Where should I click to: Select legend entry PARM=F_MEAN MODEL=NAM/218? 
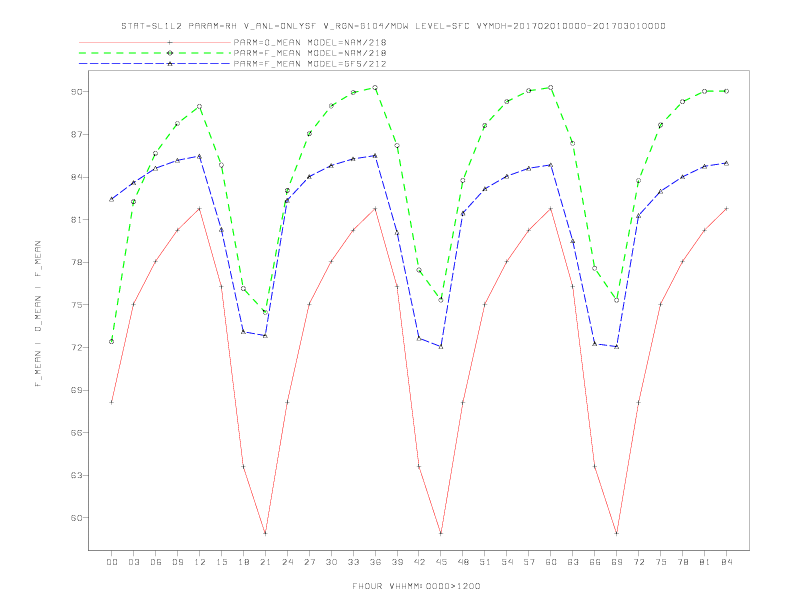click(x=310, y=53)
